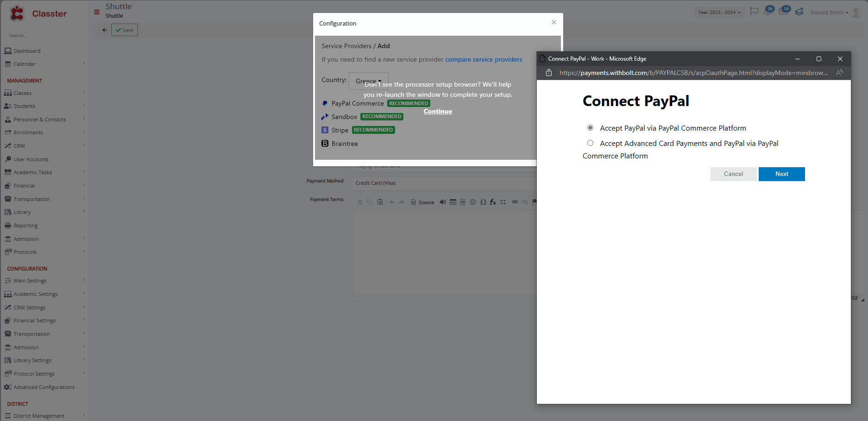Select the Braintree provider entry
868x421 pixels.
pos(345,144)
